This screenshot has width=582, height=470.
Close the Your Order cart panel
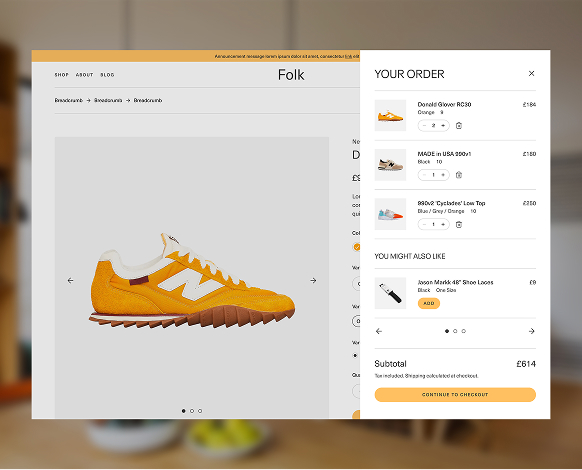pyautogui.click(x=531, y=74)
